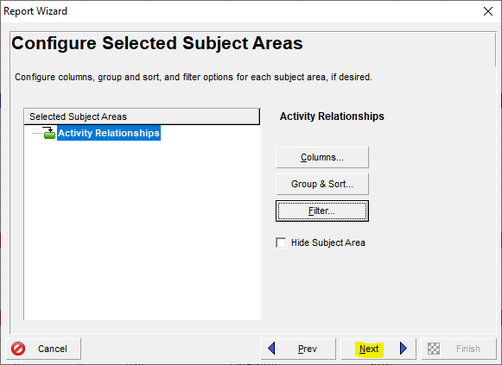Open the Filter dialog

click(322, 211)
